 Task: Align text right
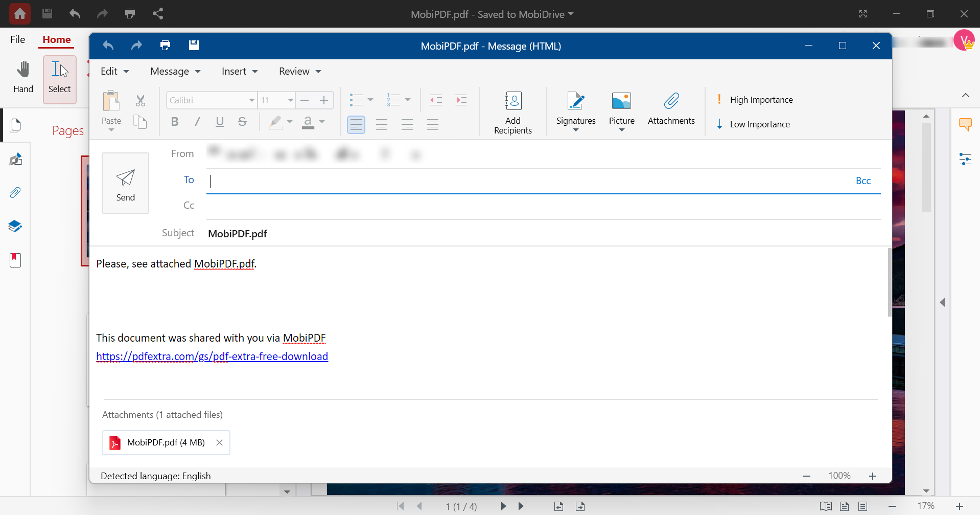[407, 124]
